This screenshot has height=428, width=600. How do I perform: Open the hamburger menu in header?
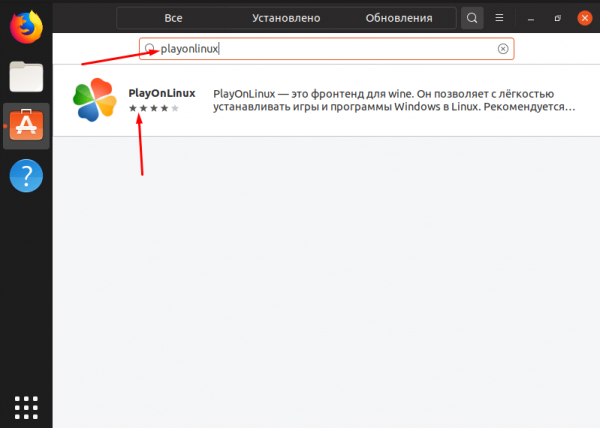[499, 18]
